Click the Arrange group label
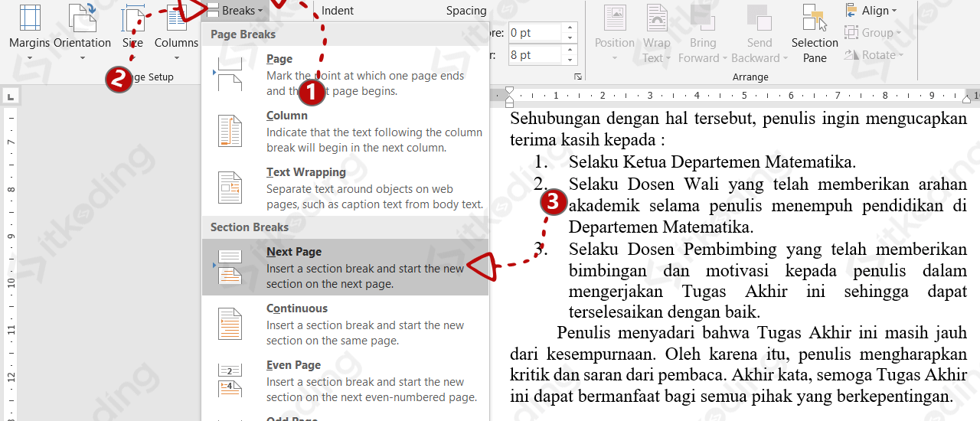Screen dimensions: 980x421 [x=750, y=77]
